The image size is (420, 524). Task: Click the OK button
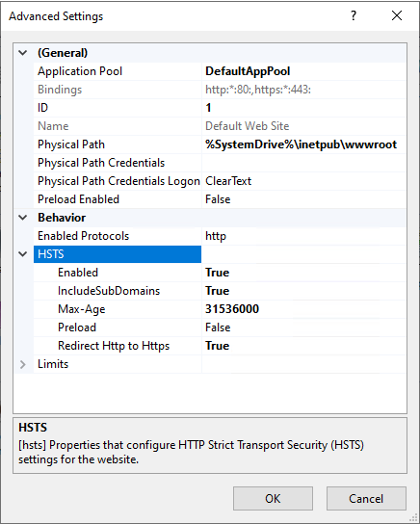tap(273, 499)
